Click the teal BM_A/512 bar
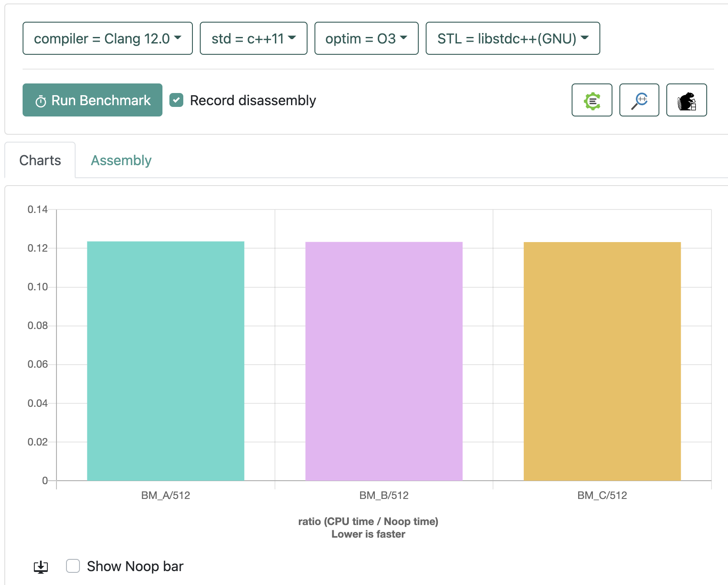This screenshot has width=728, height=585. pos(165,361)
